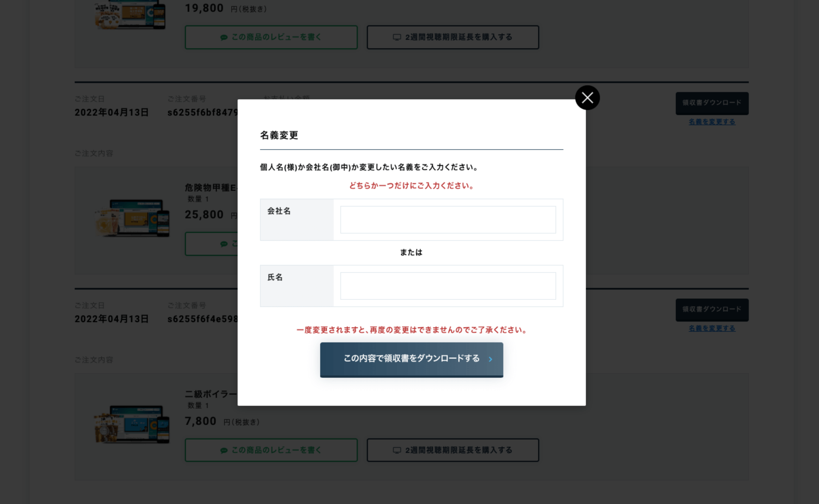This screenshot has width=819, height=504.
Task: Click the 7,800 price text
Action: coord(201,421)
